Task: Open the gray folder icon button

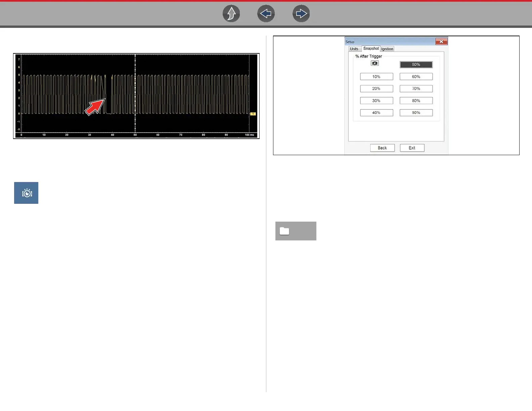Action: [296, 231]
